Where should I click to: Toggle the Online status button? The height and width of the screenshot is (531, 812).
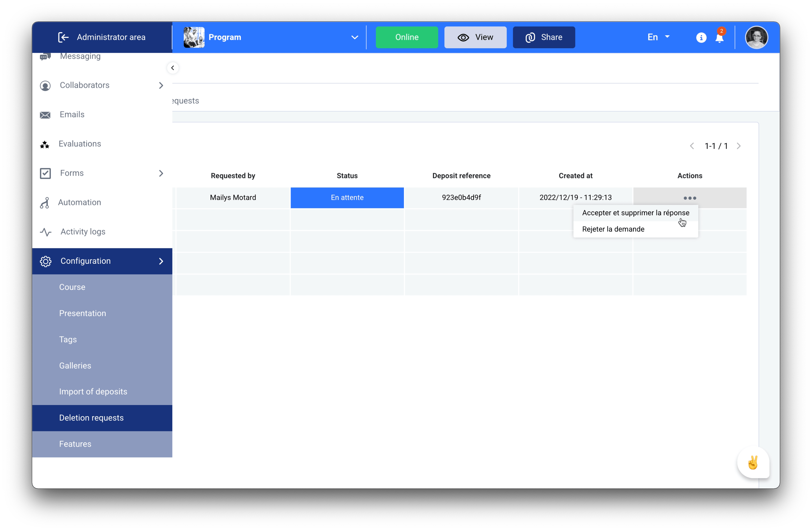[x=407, y=37]
